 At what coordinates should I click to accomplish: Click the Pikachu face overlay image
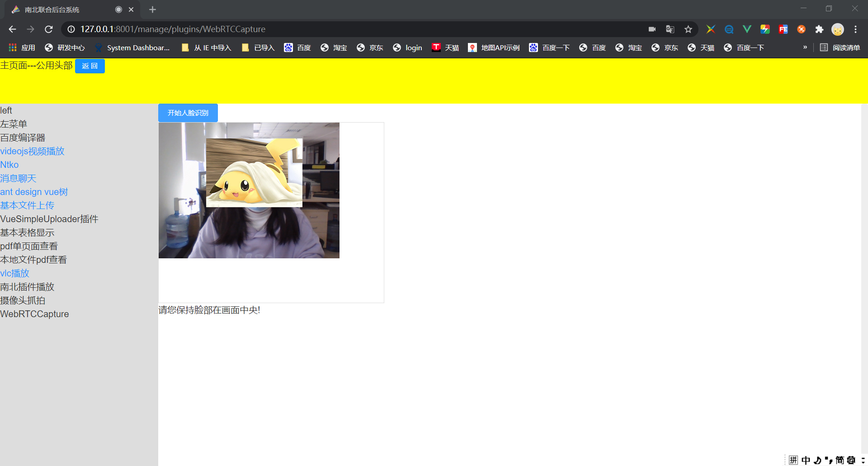(254, 173)
